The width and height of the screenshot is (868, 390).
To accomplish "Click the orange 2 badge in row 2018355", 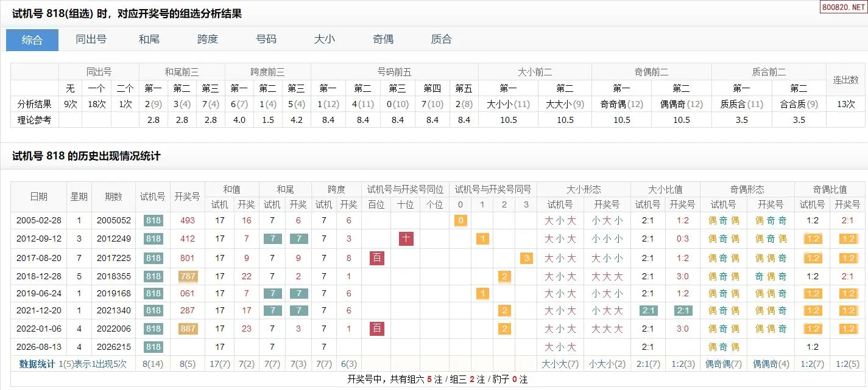I will pos(504,277).
